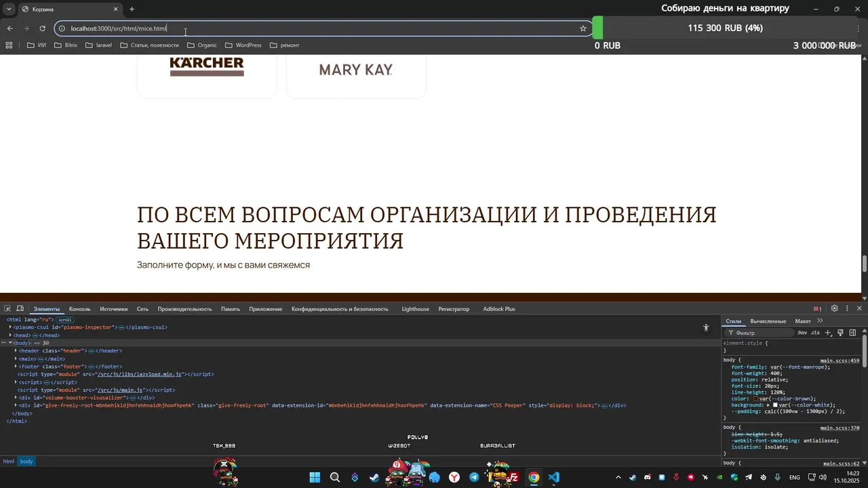The height and width of the screenshot is (488, 868).
Task: Close the Корзина browser tab
Action: pos(115,9)
